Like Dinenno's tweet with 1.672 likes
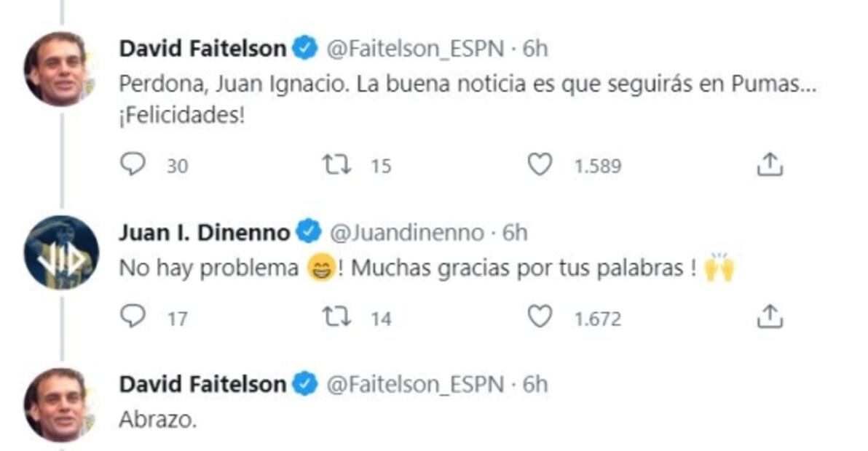Screen dimensions: 868x451 click(540, 316)
